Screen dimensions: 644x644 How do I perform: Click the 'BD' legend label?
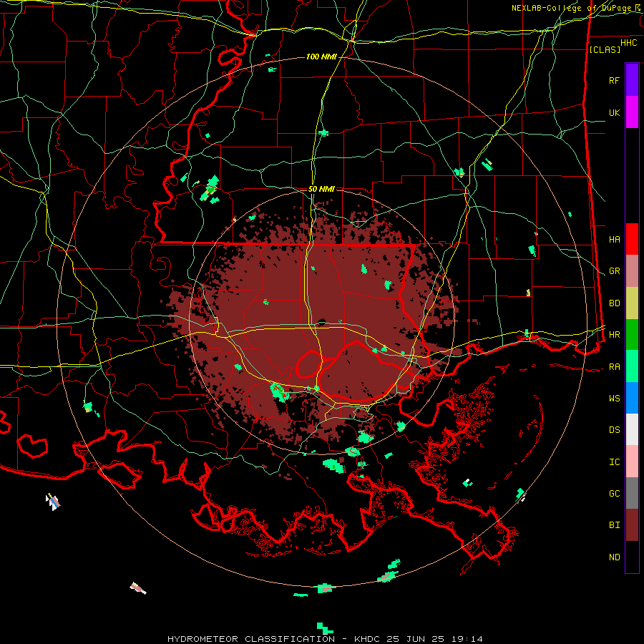click(x=614, y=303)
